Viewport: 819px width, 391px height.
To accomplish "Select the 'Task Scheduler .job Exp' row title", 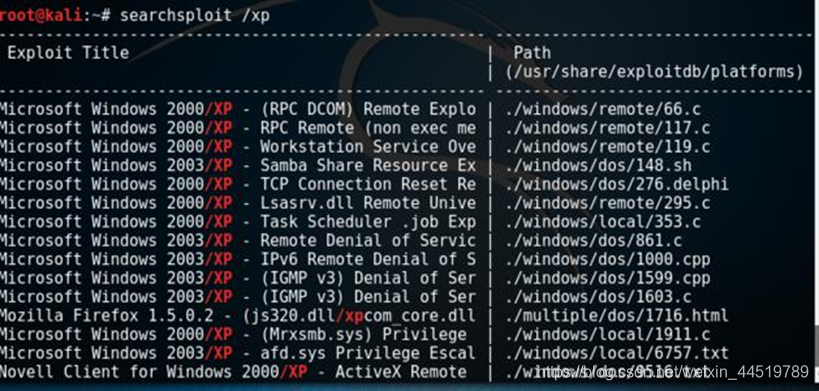I will pos(368,222).
